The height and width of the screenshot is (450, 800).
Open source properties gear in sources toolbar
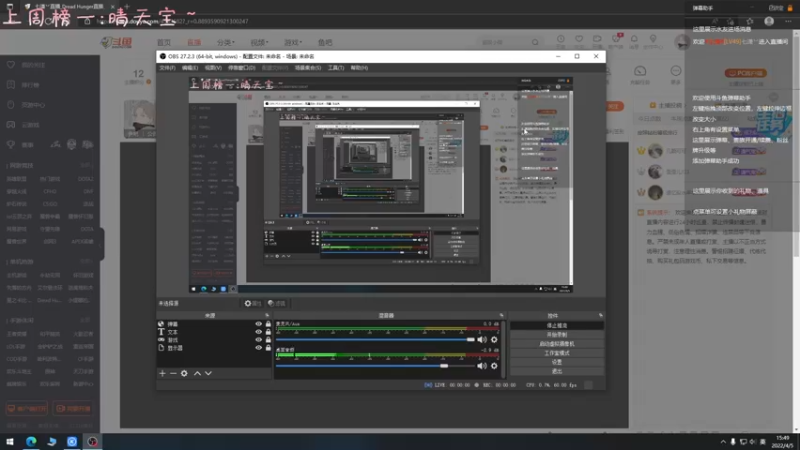tap(184, 373)
